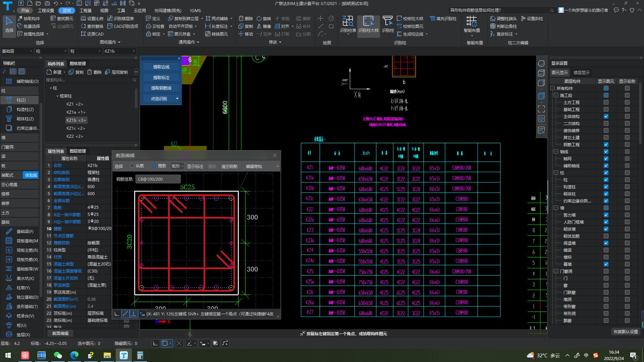Open WeChat from taskbar
Screen dimensions: 644x362
click(58, 355)
